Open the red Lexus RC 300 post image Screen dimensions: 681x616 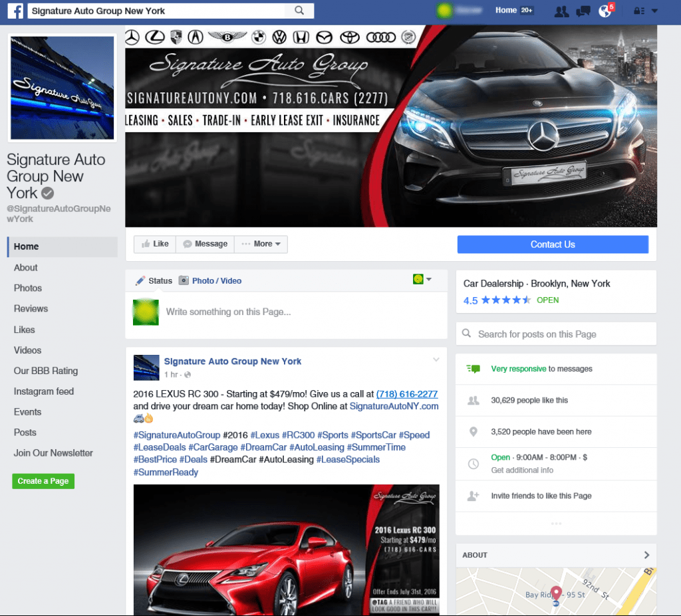pos(286,550)
